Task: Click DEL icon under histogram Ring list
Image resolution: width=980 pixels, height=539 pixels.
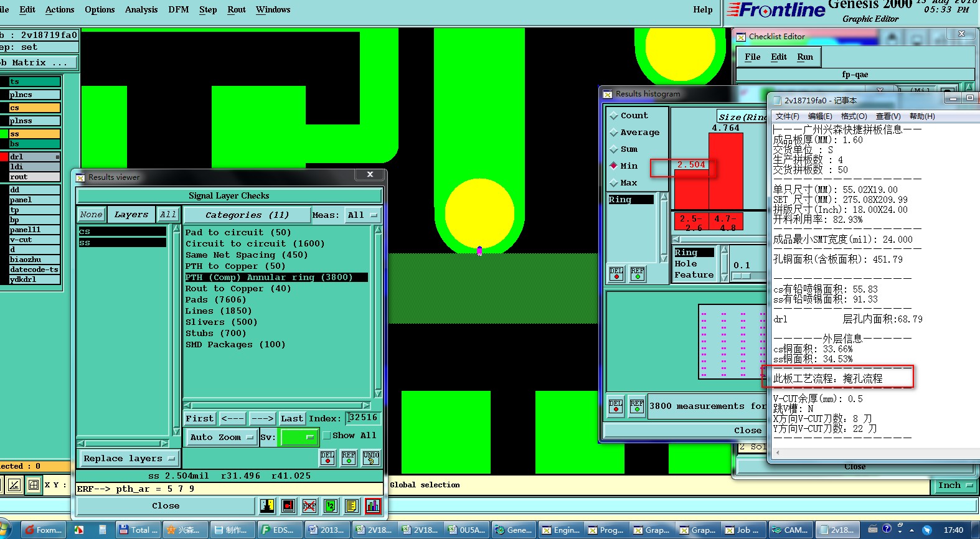Action: [x=616, y=274]
